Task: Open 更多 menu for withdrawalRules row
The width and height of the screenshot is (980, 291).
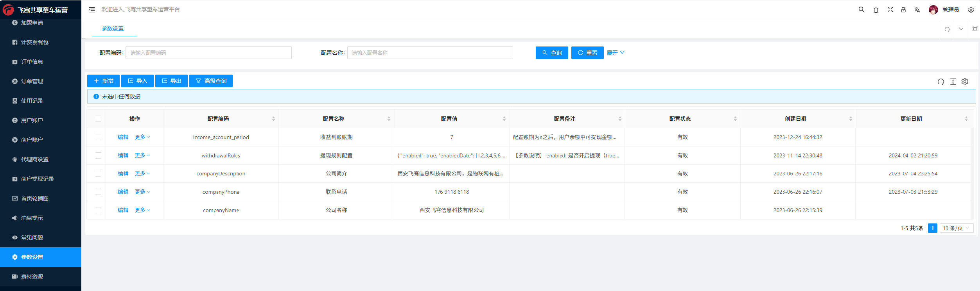Action: [x=142, y=155]
